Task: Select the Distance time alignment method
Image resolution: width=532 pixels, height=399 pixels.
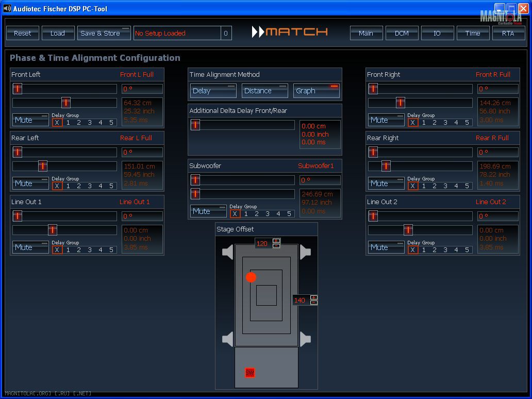Action: (264, 91)
